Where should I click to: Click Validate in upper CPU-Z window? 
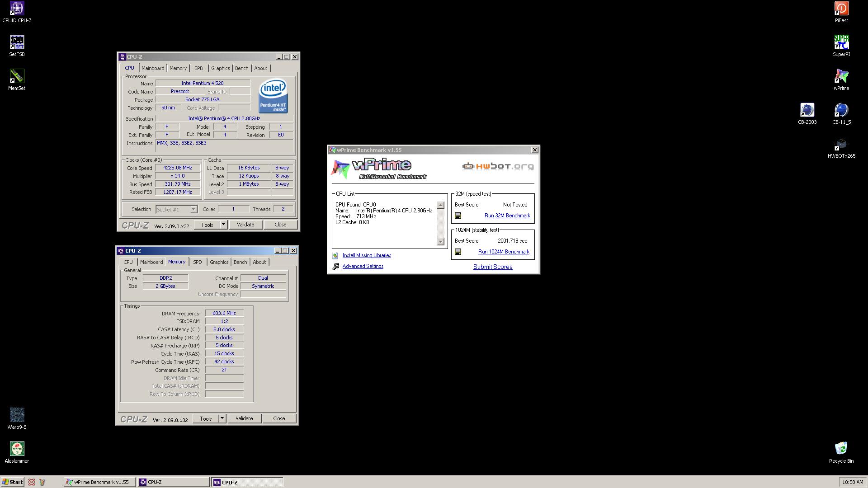pos(245,225)
